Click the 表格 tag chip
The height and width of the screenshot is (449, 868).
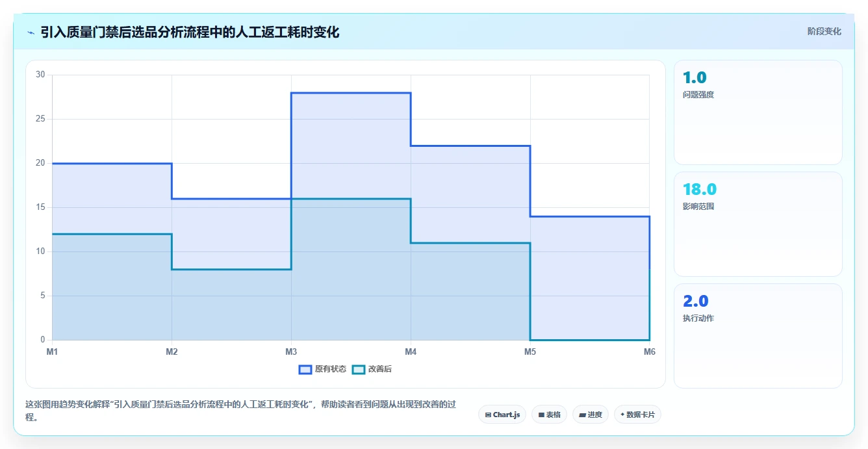[x=550, y=415]
